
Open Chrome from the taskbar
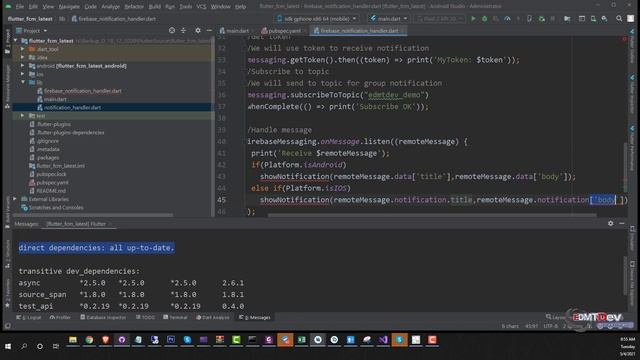[89, 340]
